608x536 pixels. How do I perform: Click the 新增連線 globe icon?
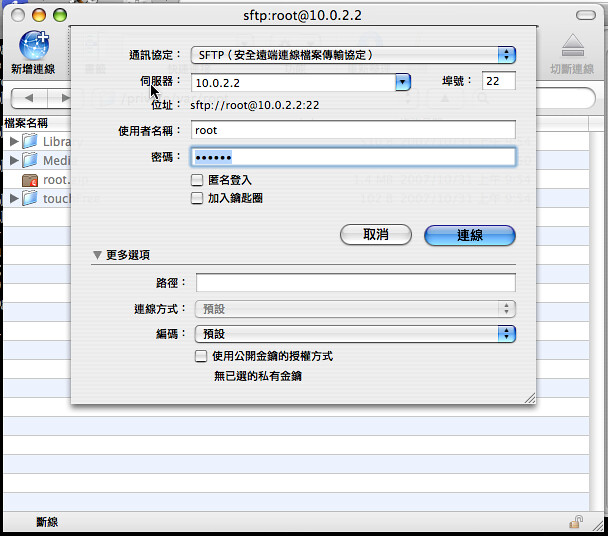(x=33, y=46)
